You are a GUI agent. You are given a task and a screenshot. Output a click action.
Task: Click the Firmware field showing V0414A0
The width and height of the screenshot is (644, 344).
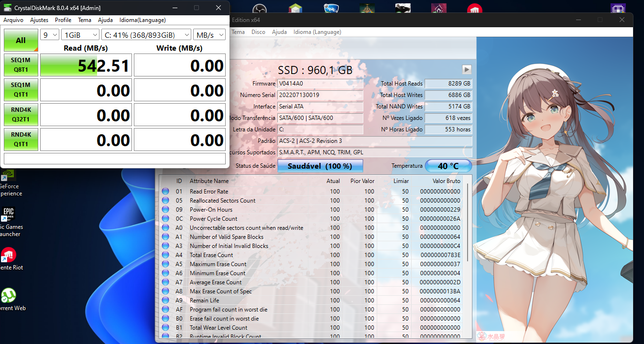[320, 84]
